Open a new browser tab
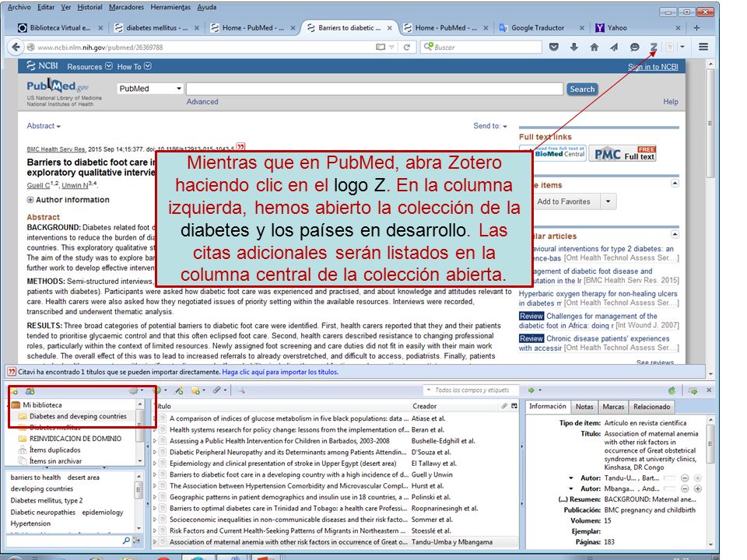The image size is (747, 560). point(696,28)
